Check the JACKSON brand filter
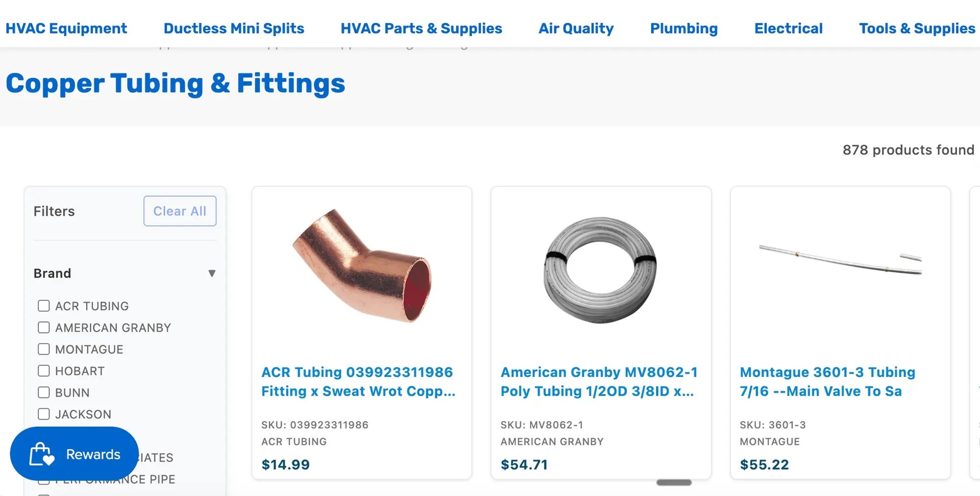Screen dimensions: 980x496 44,414
